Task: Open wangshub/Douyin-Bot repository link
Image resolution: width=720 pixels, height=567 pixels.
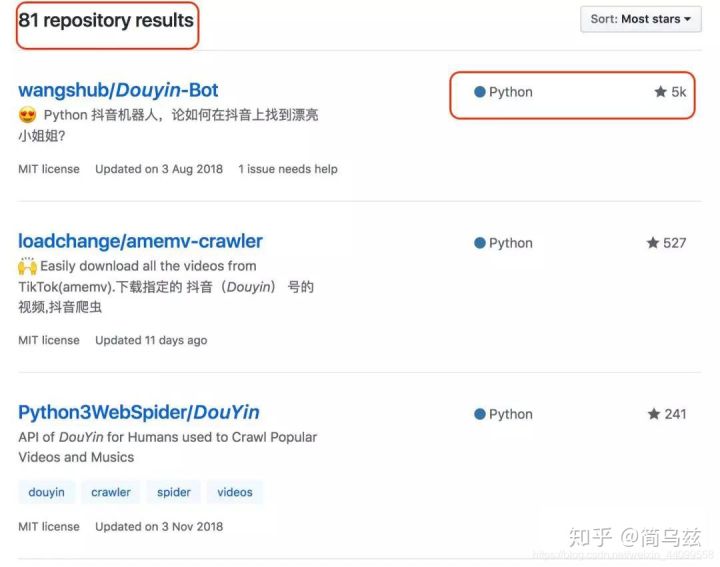Action: (x=118, y=90)
